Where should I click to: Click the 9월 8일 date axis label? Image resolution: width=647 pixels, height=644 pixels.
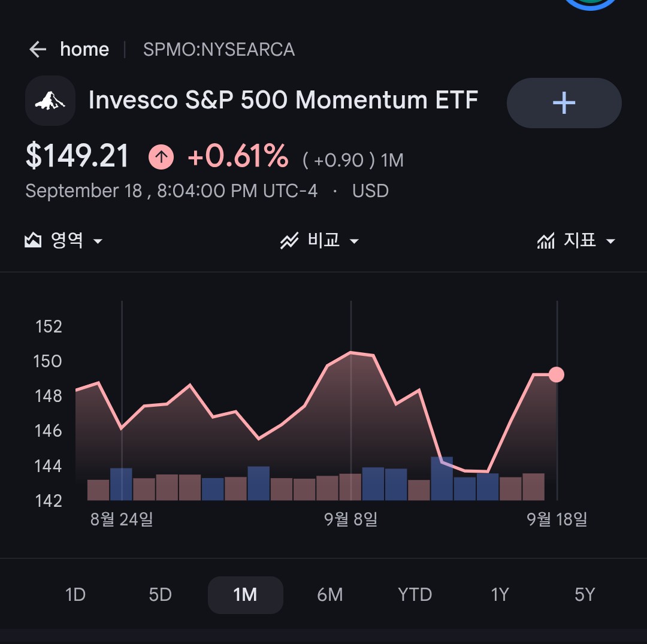(350, 519)
